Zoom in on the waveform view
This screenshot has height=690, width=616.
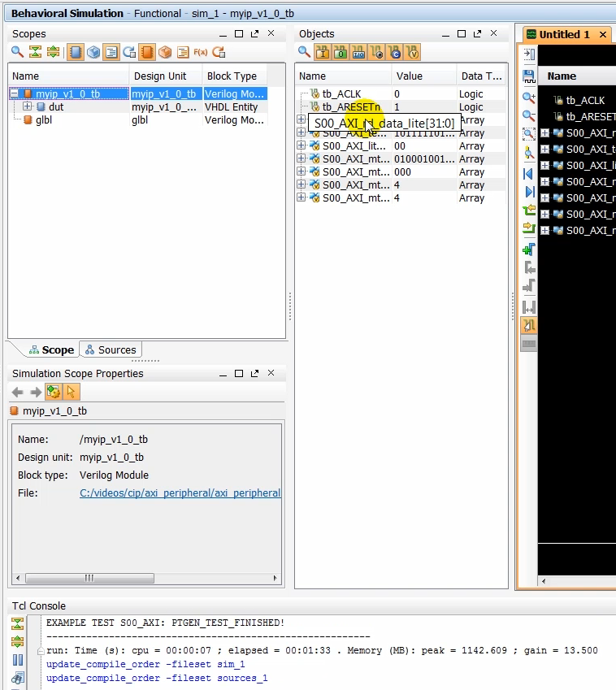click(x=529, y=97)
